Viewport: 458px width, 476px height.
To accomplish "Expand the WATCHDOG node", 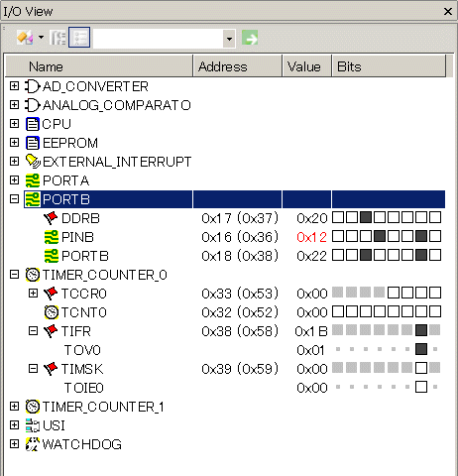I will tap(14, 444).
